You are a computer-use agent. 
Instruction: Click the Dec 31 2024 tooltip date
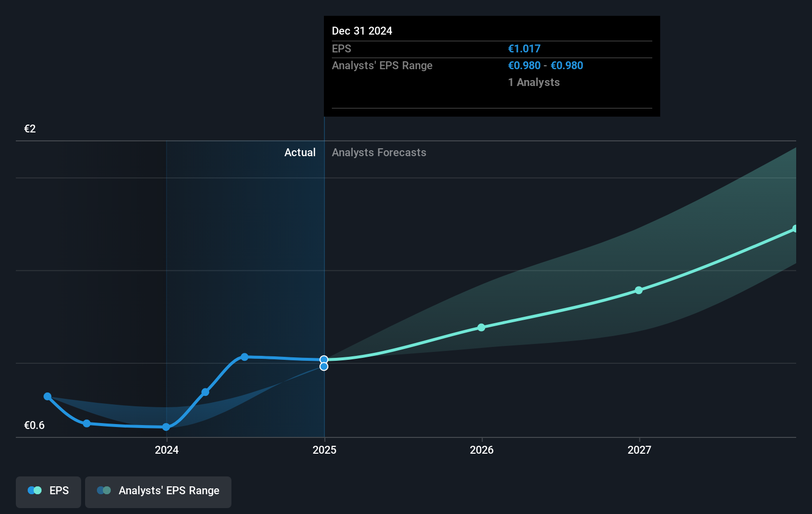(362, 31)
